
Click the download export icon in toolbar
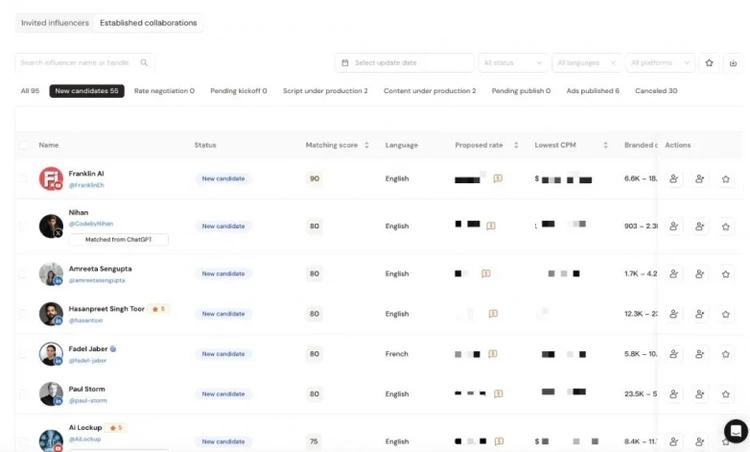click(735, 63)
